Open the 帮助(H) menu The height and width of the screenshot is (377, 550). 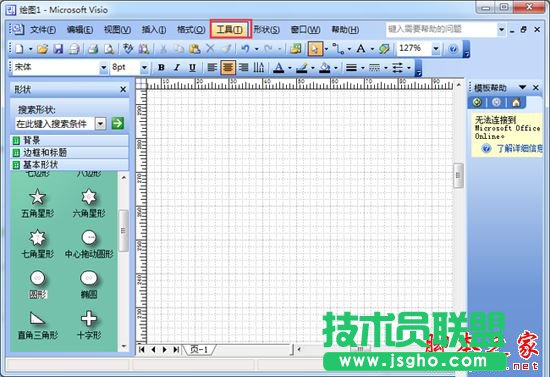[x=346, y=30]
